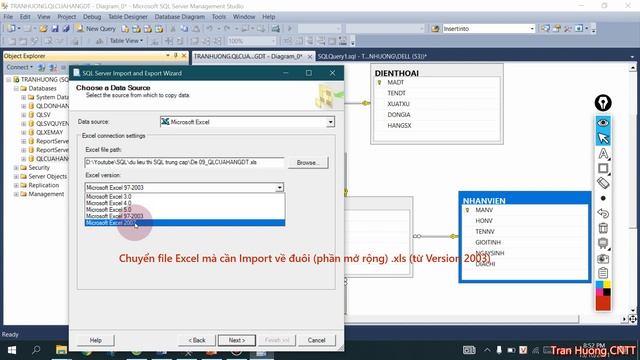Open the Data source combo box
The width and height of the screenshot is (640, 360).
tap(247, 122)
